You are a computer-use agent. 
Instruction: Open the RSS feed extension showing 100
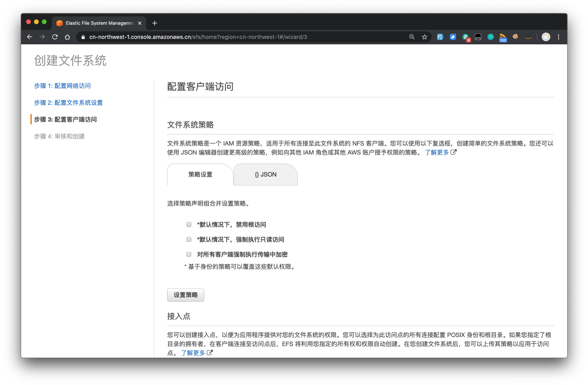(503, 38)
